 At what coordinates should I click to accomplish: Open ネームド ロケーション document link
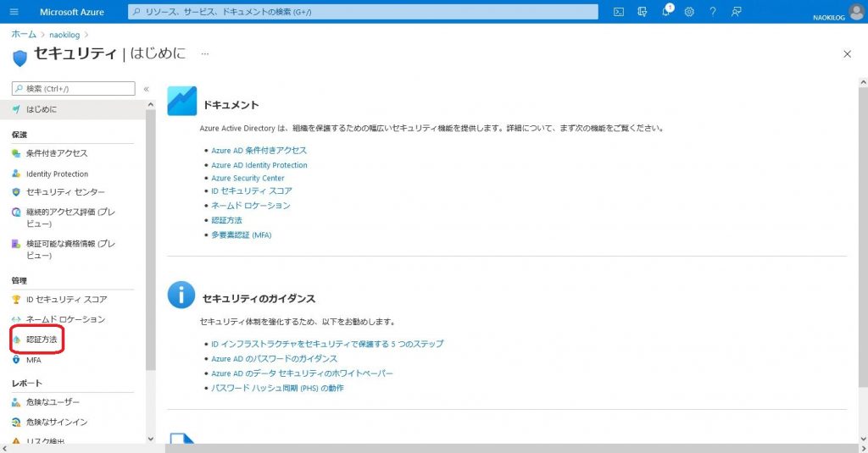(x=250, y=205)
